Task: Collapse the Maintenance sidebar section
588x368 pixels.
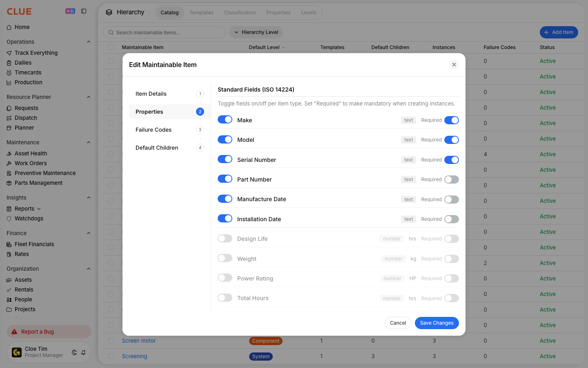Action: coord(89,142)
